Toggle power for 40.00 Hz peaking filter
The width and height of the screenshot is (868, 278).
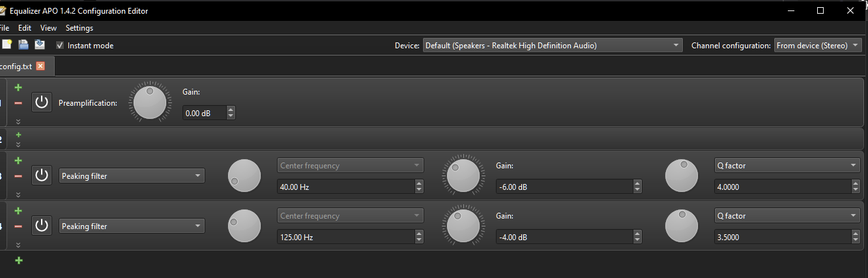coord(42,176)
